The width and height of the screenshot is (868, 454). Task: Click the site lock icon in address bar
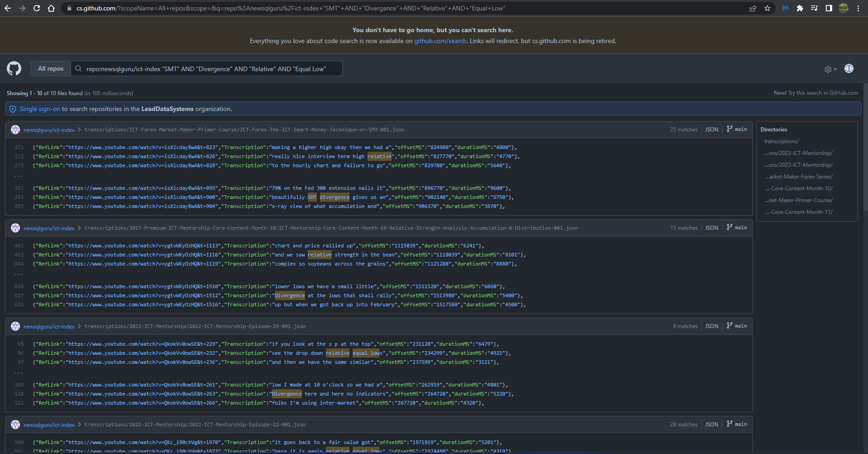click(x=69, y=8)
